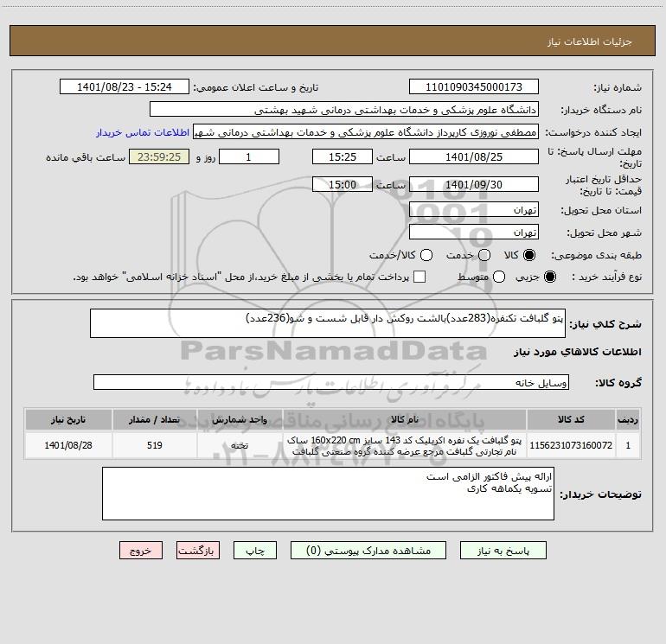Click the quantity cell 519
Image resolution: width=666 pixels, height=644 pixels.
[155, 445]
